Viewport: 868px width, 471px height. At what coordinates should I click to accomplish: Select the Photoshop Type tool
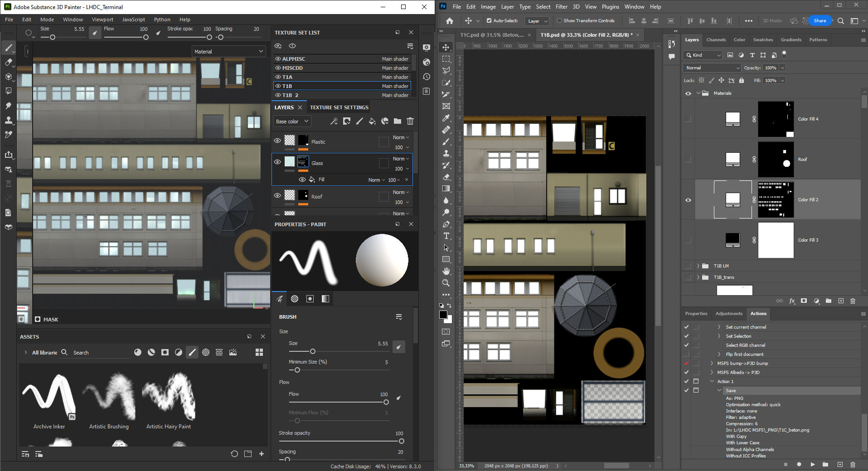446,236
